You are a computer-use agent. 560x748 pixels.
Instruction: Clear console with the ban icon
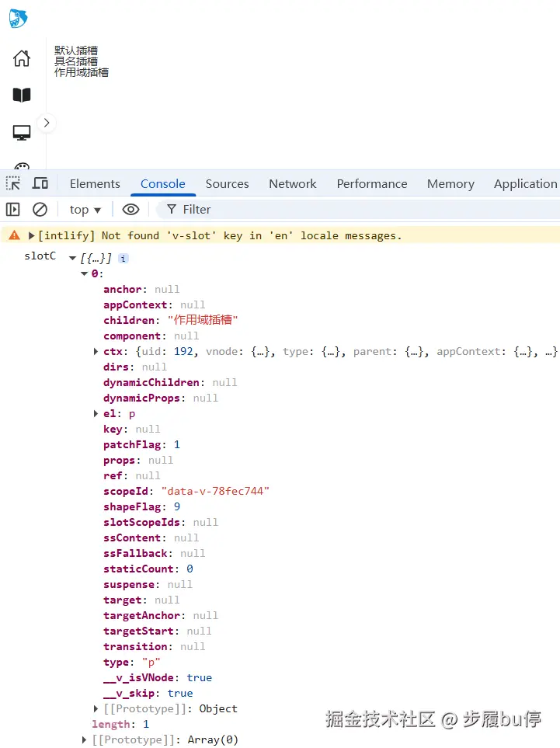(x=40, y=209)
